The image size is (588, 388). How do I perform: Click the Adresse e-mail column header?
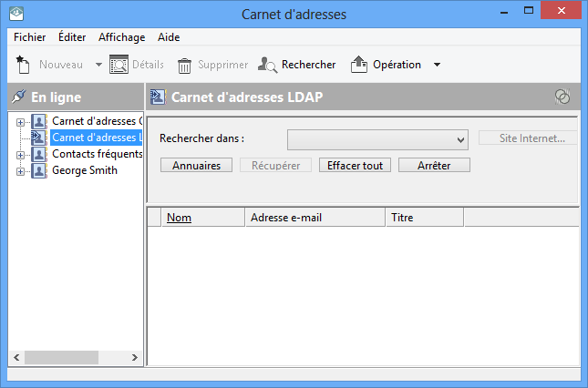click(x=315, y=218)
